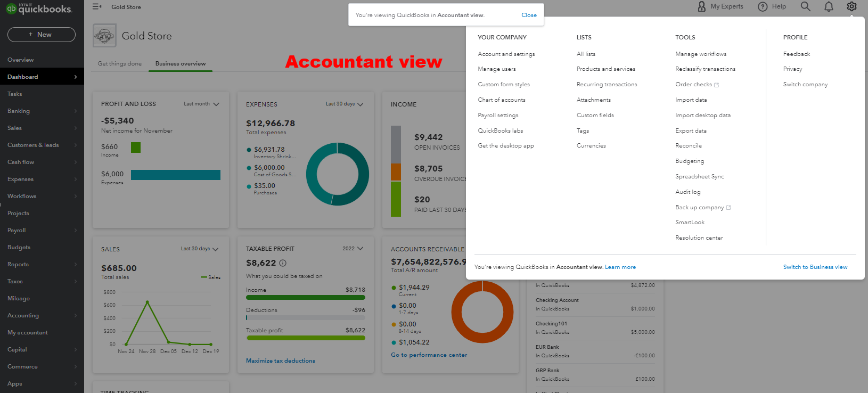
Task: Click the expenses donut chart
Action: pos(338,174)
